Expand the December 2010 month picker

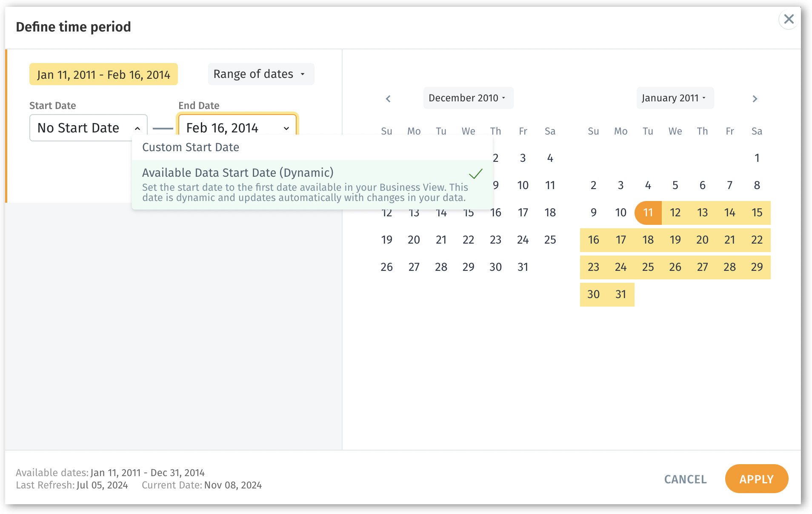[x=468, y=98]
